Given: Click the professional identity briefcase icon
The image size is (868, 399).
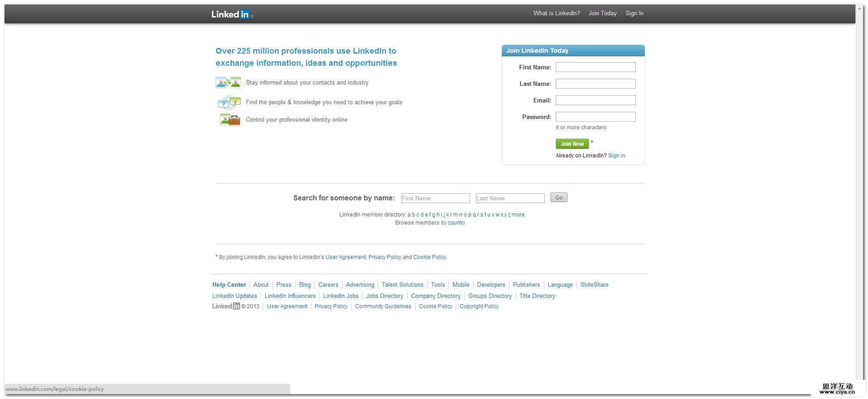Looking at the screenshot, I should click(230, 120).
